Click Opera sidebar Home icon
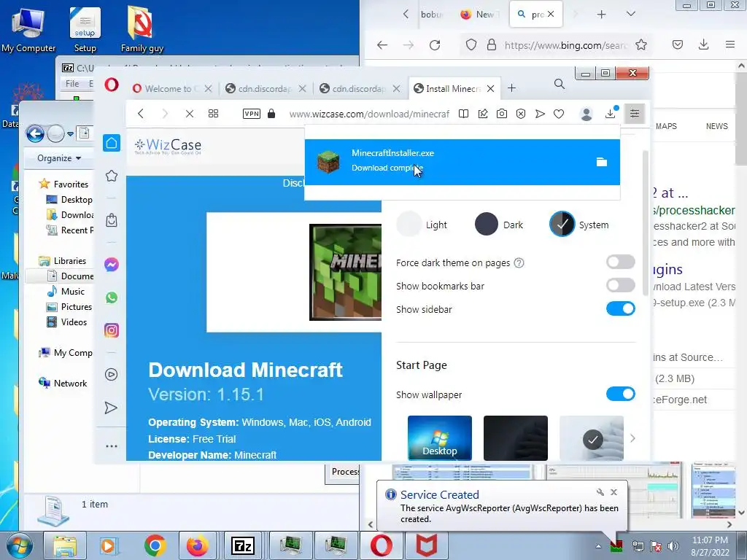Viewport: 747px width, 560px height. 112,143
